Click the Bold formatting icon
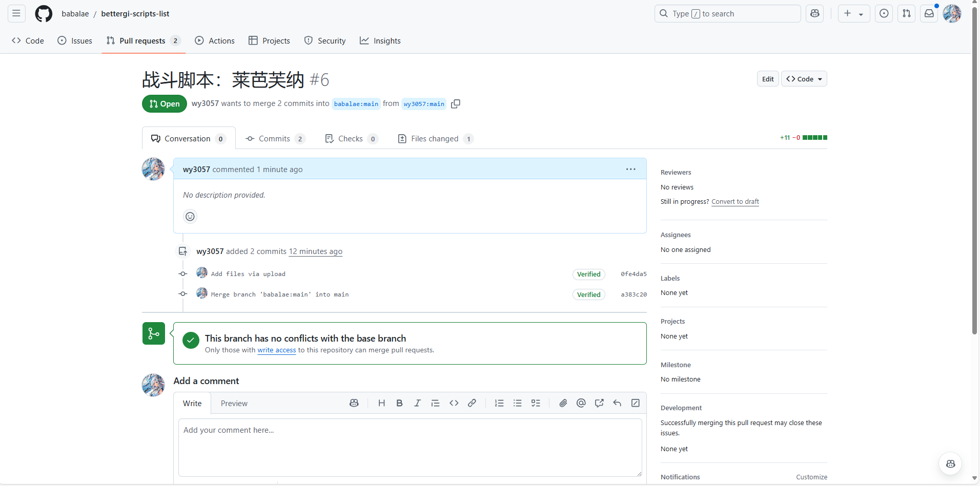The width and height of the screenshot is (980, 486). tap(399, 404)
